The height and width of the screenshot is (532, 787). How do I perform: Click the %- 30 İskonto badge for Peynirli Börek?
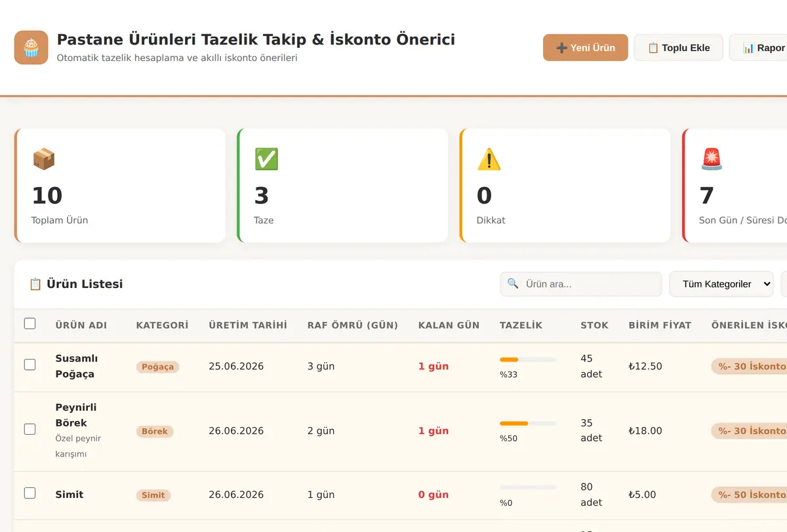pyautogui.click(x=749, y=431)
